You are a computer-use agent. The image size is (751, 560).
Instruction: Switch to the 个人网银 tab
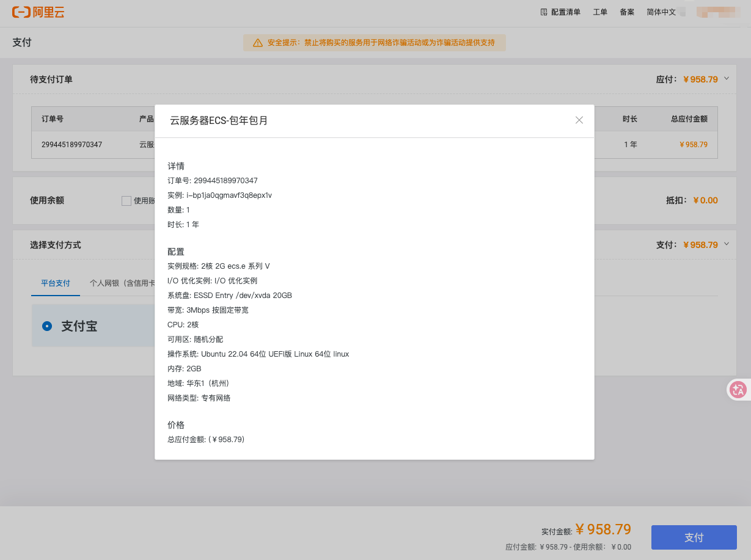pos(120,283)
